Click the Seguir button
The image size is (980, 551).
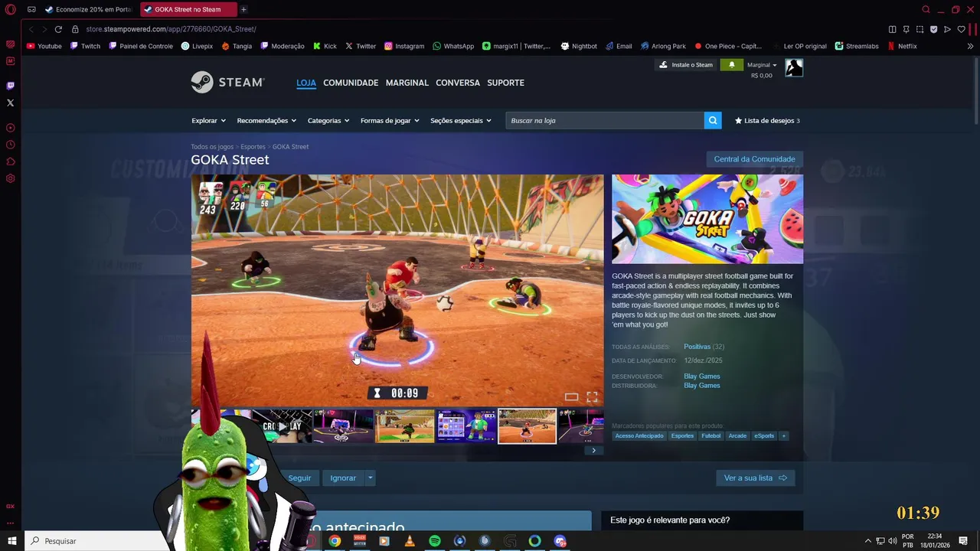pos(299,478)
